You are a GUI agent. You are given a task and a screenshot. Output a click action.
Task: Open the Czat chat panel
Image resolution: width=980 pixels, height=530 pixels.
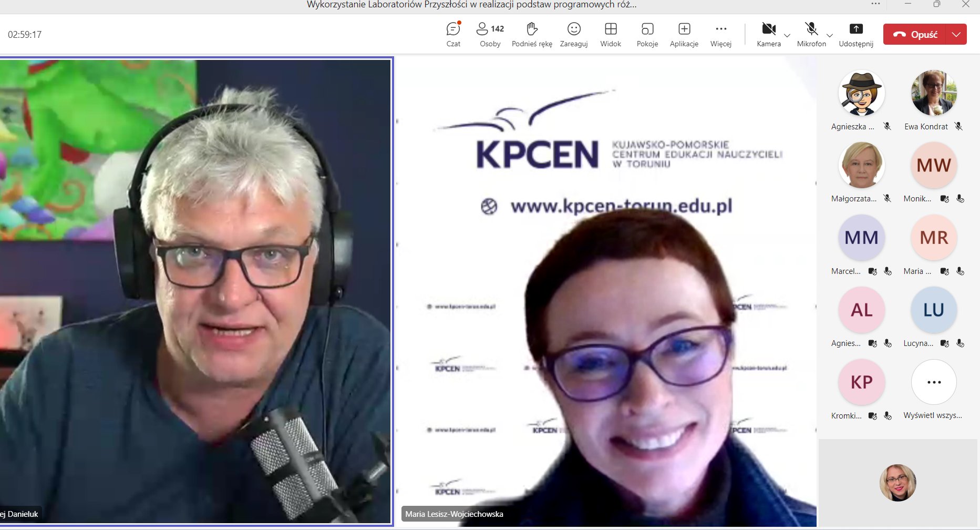[x=453, y=35]
